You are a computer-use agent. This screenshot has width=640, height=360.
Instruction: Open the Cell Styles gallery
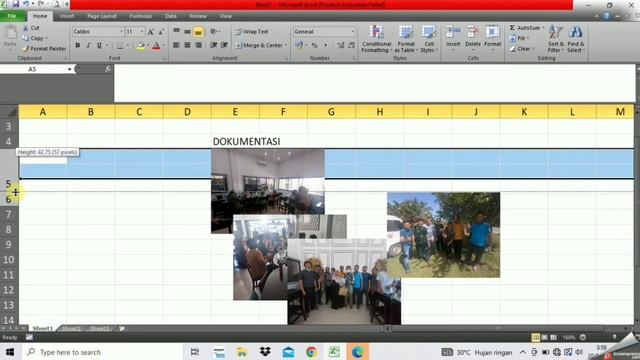(x=429, y=39)
